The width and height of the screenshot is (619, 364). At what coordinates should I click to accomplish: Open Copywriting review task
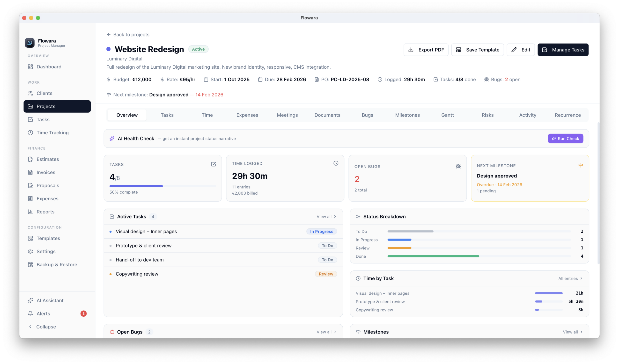click(x=223, y=274)
